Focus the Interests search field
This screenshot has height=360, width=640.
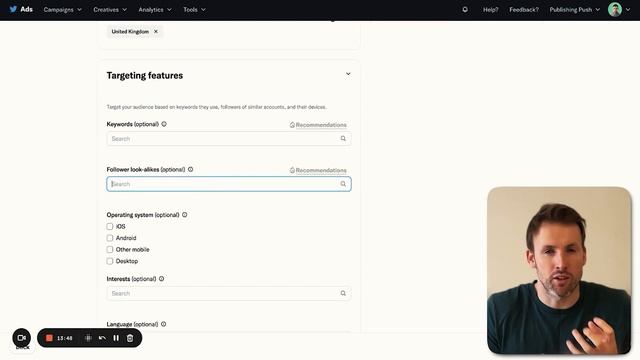point(229,293)
